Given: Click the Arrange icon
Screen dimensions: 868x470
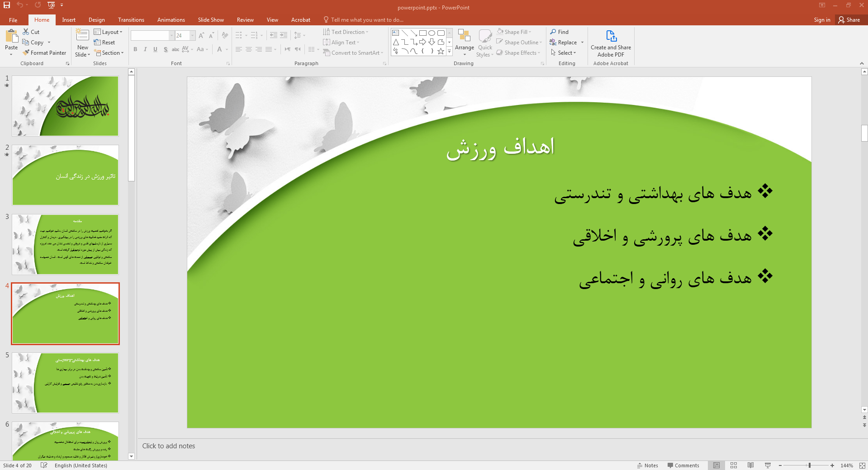Looking at the screenshot, I should pyautogui.click(x=464, y=36).
